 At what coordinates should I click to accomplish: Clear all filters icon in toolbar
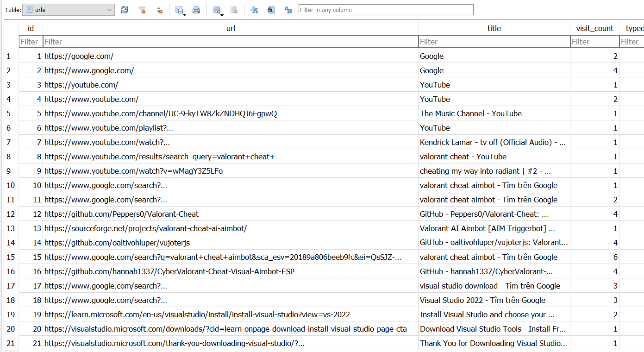click(142, 10)
